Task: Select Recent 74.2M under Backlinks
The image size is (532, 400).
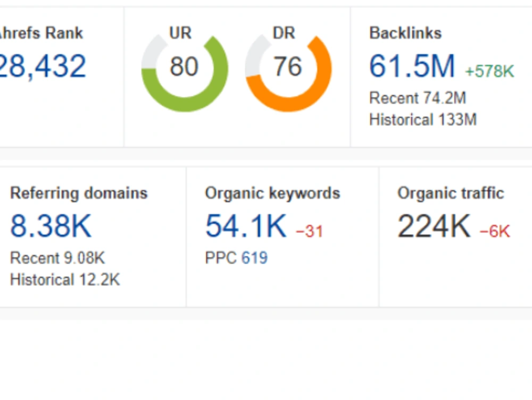Action: tap(418, 98)
